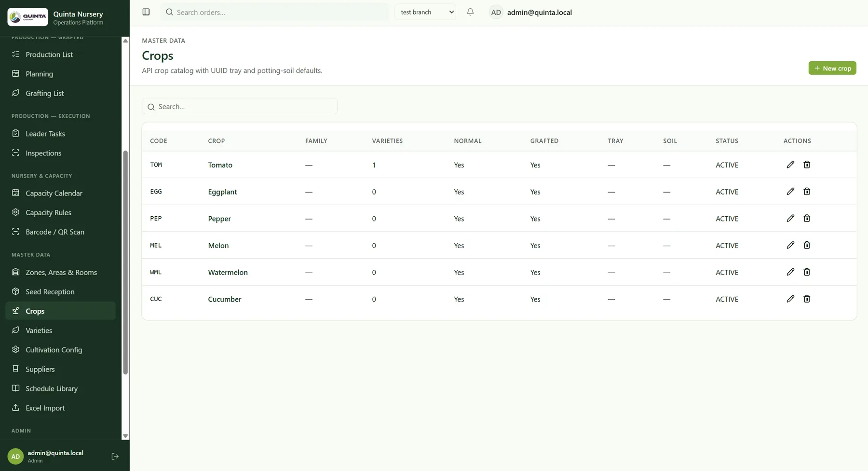Screen dimensions: 868x471
Task: Click the sidebar scroll up arrow
Action: click(x=125, y=41)
